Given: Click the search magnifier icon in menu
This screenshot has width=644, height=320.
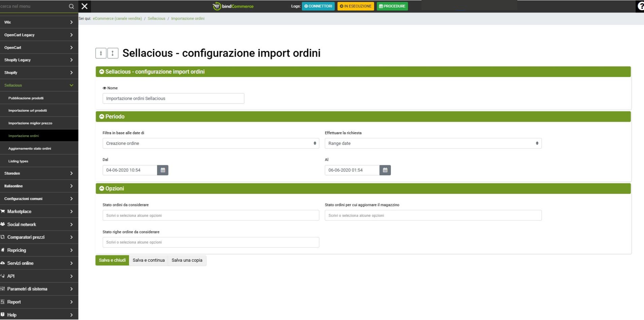Looking at the screenshot, I should coord(71,6).
